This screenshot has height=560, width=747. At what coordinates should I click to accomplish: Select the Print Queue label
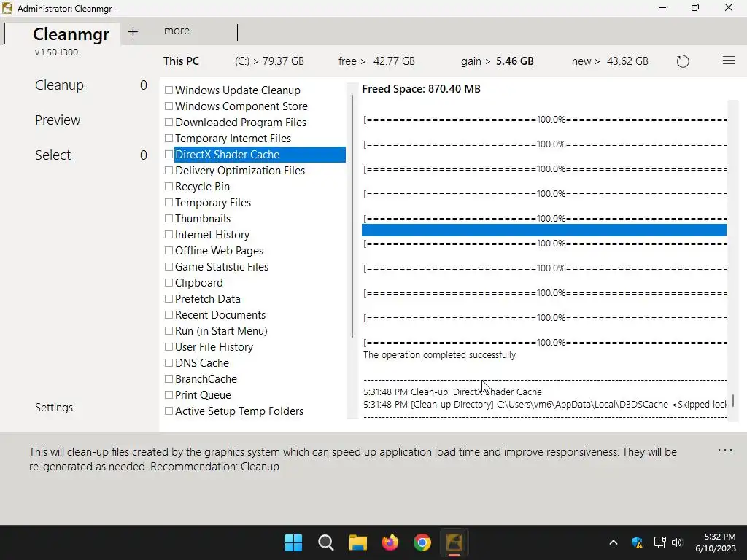pyautogui.click(x=203, y=395)
